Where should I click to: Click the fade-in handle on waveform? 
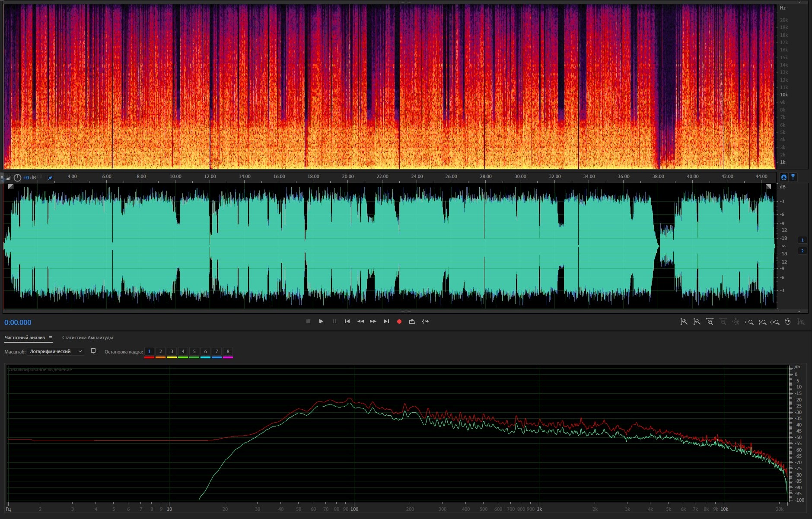[x=11, y=187]
